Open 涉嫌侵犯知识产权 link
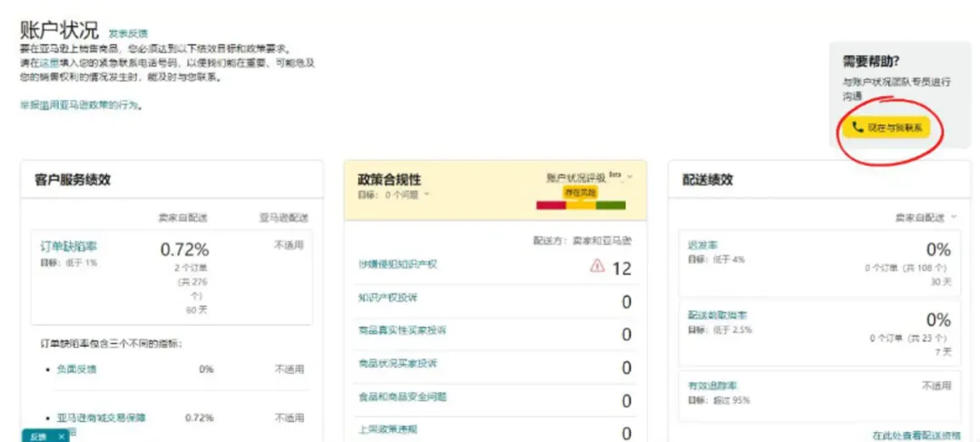Viewport: 980px width, 442px height. (x=398, y=264)
